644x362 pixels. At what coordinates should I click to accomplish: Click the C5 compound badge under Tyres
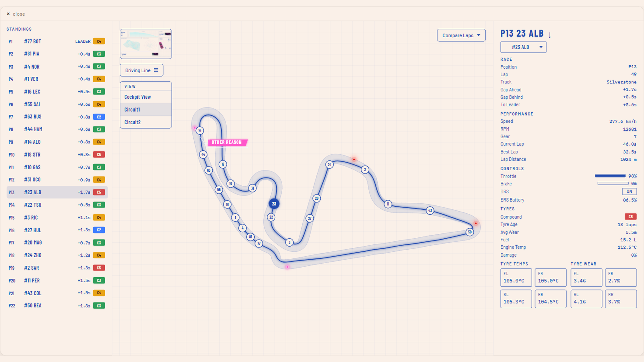coord(630,217)
